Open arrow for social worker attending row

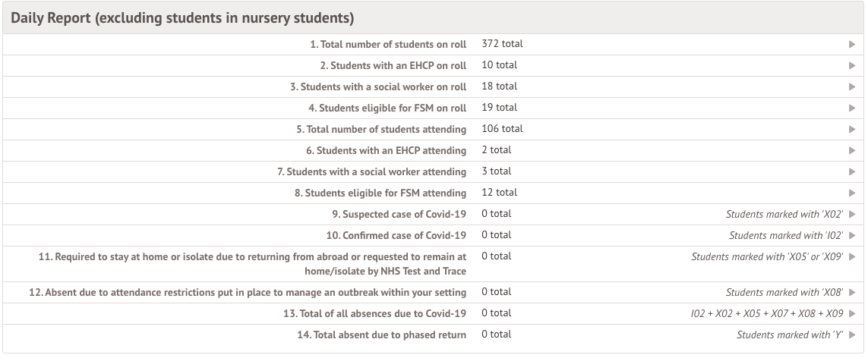(x=852, y=172)
